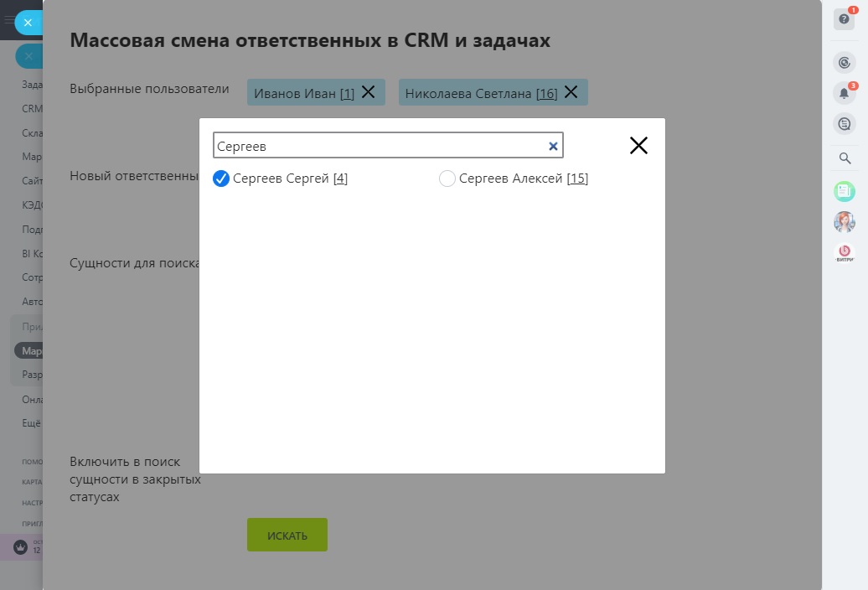Select Сергеев Алексей user option
Screen dimensions: 868x590
point(447,179)
